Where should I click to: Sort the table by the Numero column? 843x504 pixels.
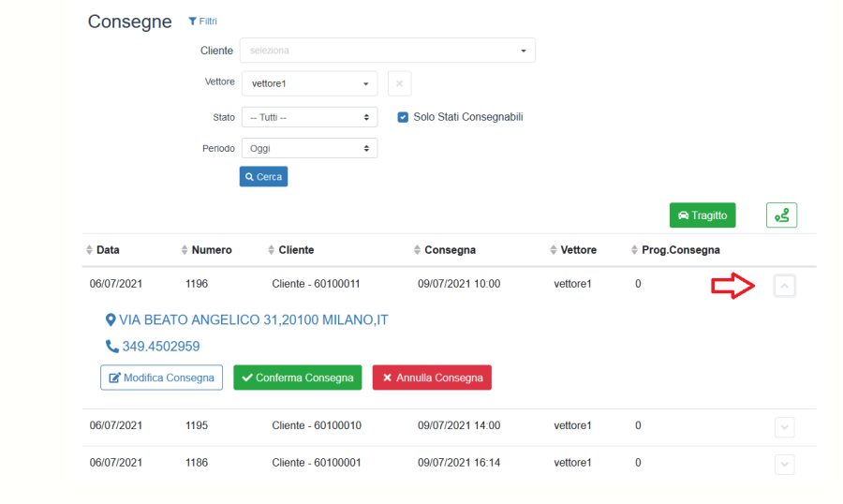click(206, 250)
